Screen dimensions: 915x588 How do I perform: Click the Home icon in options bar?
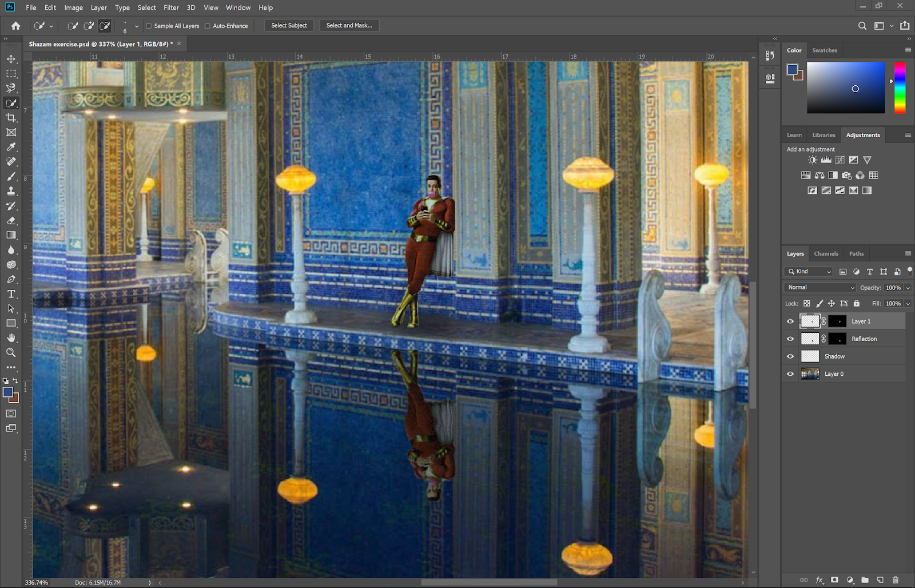[15, 26]
